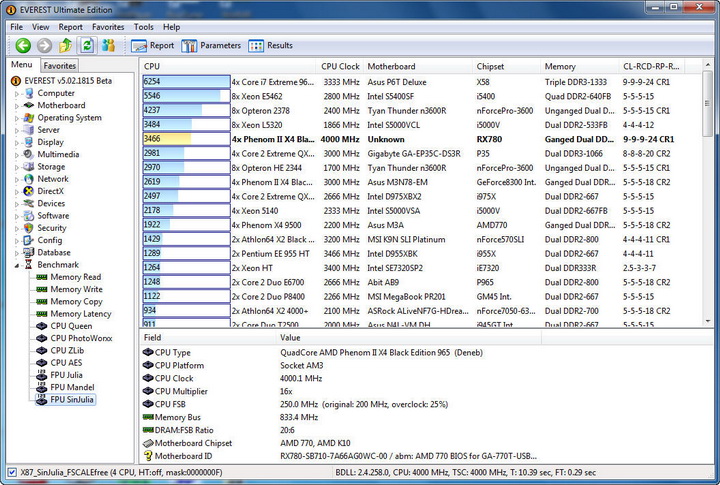
Task: Collapse the Benchmark tree node
Action: (x=17, y=265)
